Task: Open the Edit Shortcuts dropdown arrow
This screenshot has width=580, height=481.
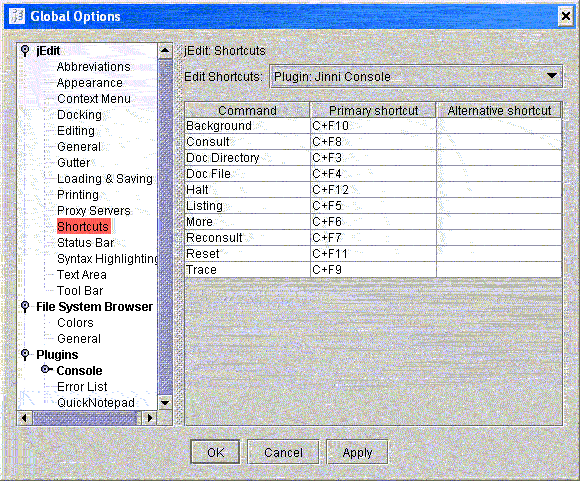Action: [552, 76]
